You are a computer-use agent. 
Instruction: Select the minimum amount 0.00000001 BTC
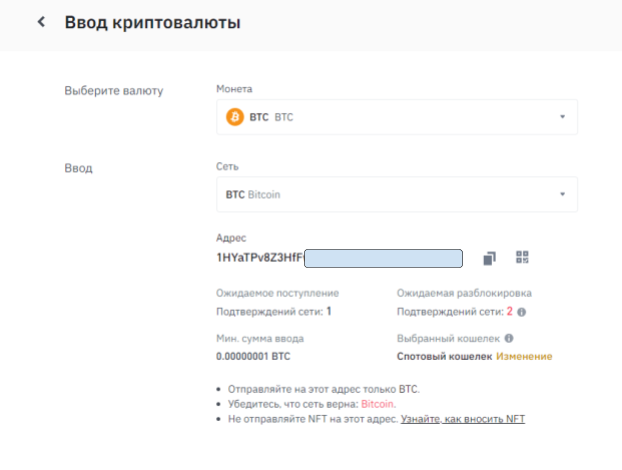coord(255,356)
